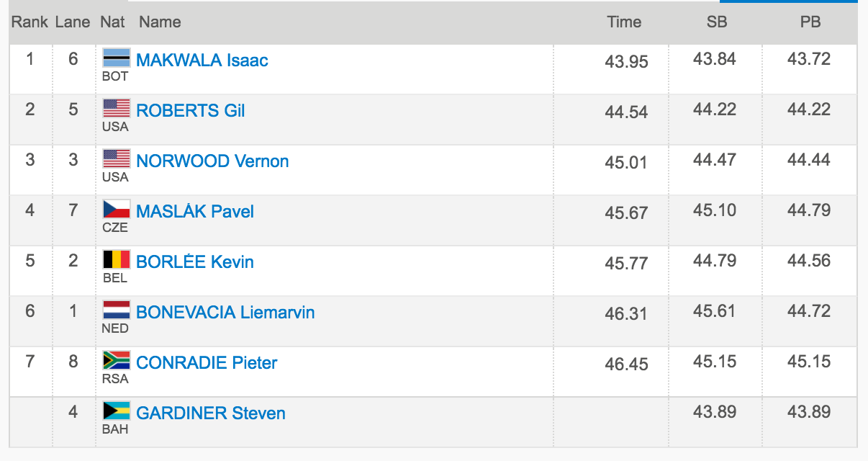
Task: Click the Belgium flag icon
Action: pos(117,259)
